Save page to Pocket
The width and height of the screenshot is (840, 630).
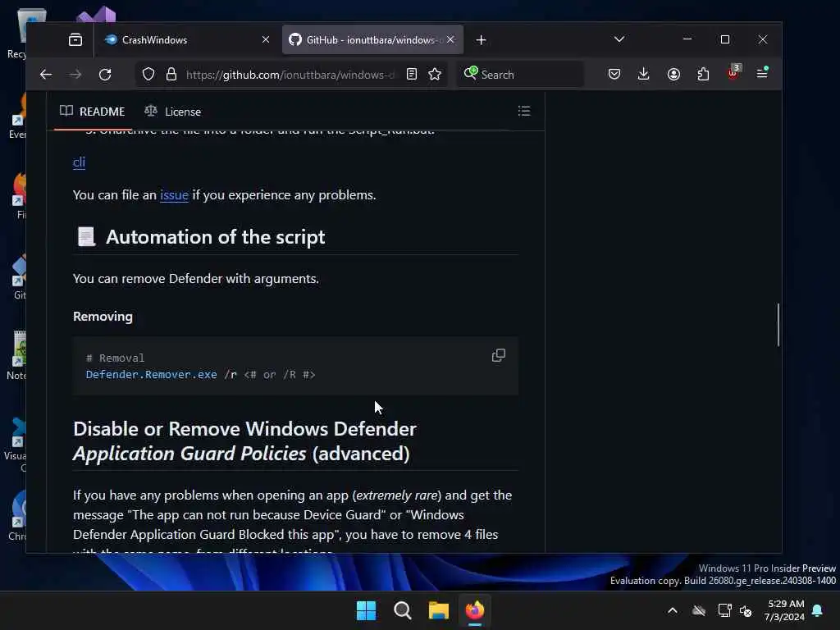coord(614,74)
